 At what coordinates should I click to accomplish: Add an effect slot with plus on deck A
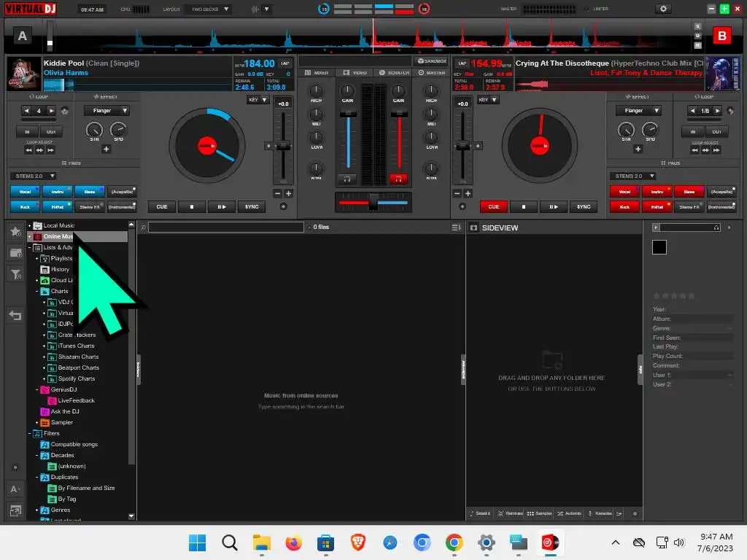click(107, 149)
